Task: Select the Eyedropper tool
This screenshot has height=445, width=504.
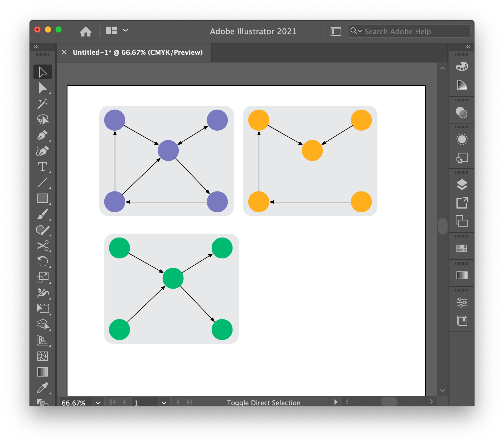Action: click(42, 388)
